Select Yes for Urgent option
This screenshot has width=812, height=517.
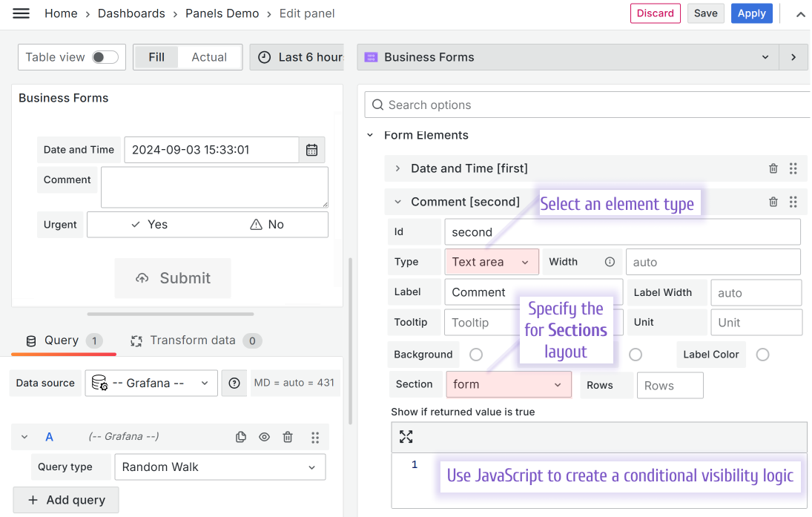pyautogui.click(x=148, y=225)
